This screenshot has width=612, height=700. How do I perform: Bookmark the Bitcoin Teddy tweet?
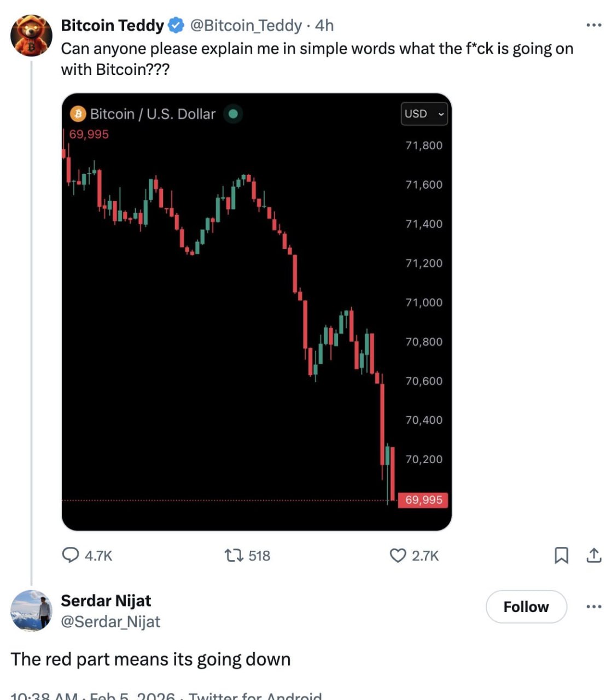[561, 556]
